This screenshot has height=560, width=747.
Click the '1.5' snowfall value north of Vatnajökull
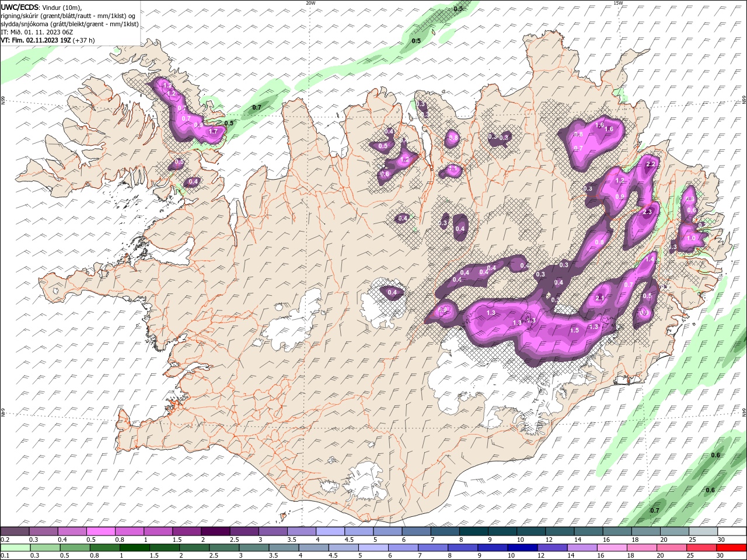click(574, 331)
